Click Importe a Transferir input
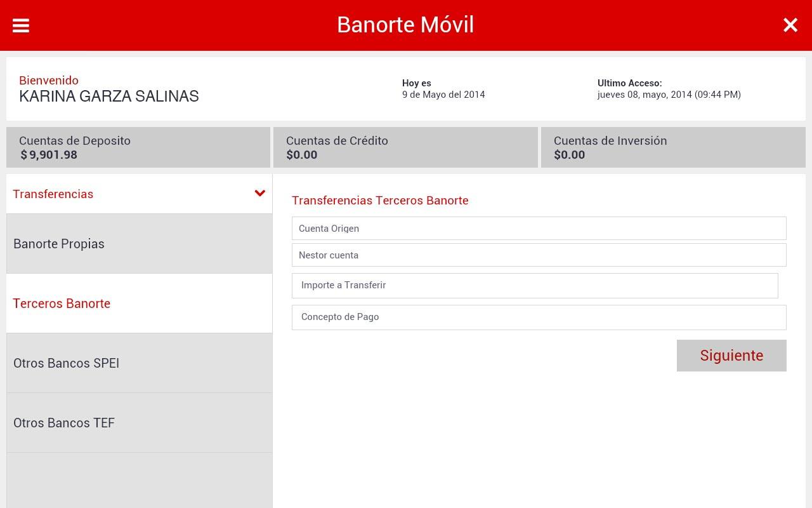Image resolution: width=812 pixels, height=508 pixels. click(x=535, y=285)
